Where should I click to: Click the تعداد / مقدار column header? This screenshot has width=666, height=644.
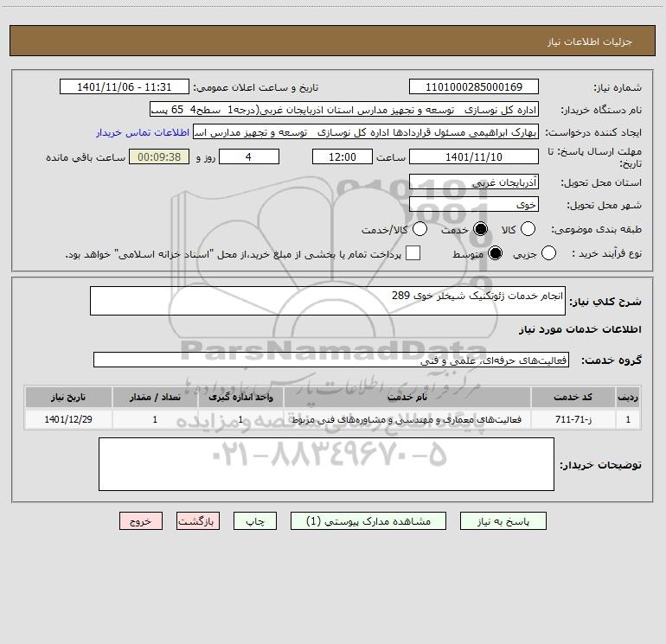click(x=155, y=397)
